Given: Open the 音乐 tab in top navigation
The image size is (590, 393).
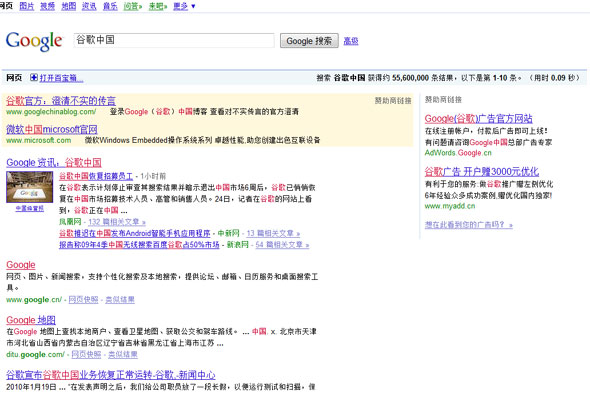Looking at the screenshot, I should point(110,6).
